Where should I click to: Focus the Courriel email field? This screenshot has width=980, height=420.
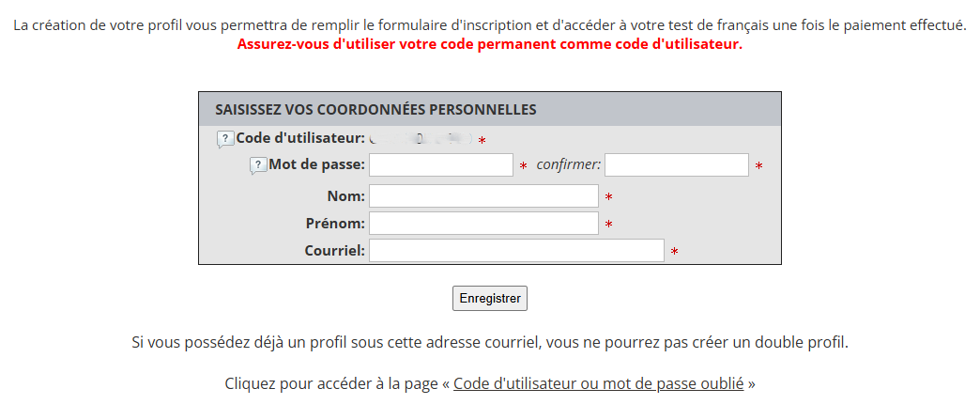click(516, 250)
